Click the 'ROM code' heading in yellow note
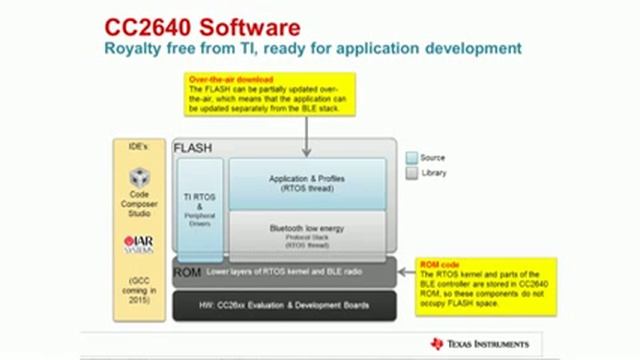 (x=440, y=264)
